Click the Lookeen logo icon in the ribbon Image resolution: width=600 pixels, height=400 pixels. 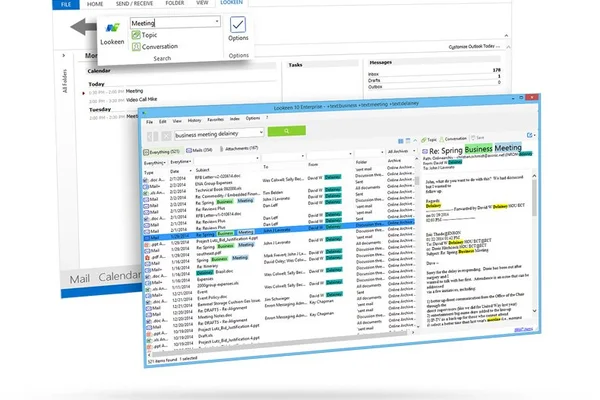coord(112,28)
